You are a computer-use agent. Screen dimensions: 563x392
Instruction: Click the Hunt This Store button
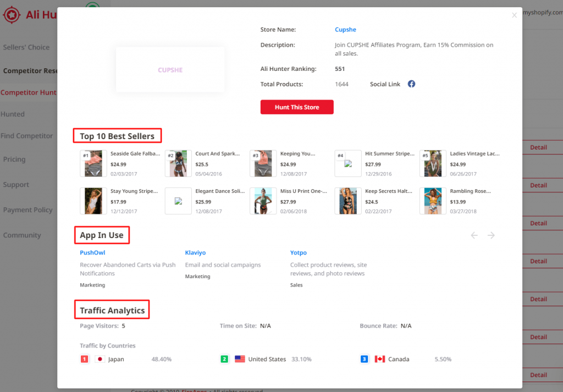[297, 107]
